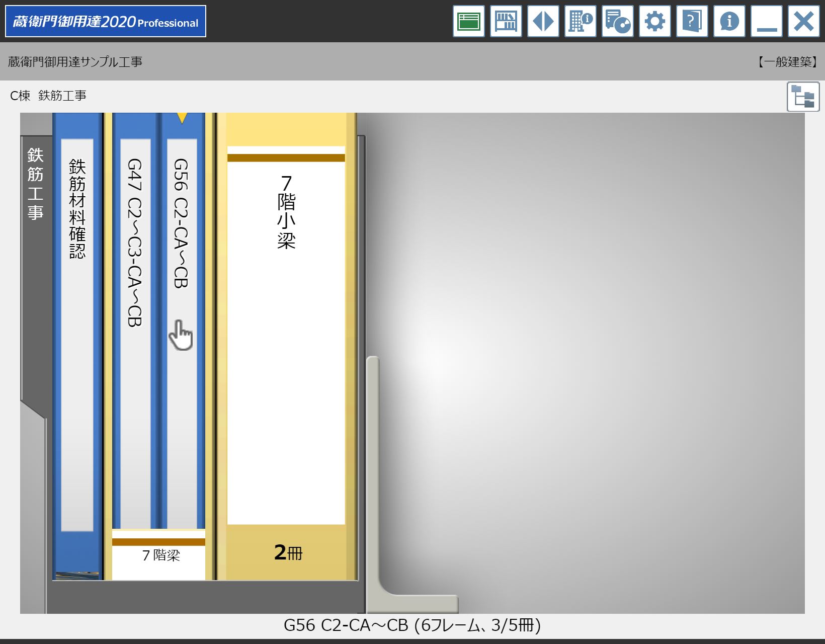Screen dimensions: 825x644
Task: Open the 鉄筋材料確認 binder
Action: pos(77,346)
